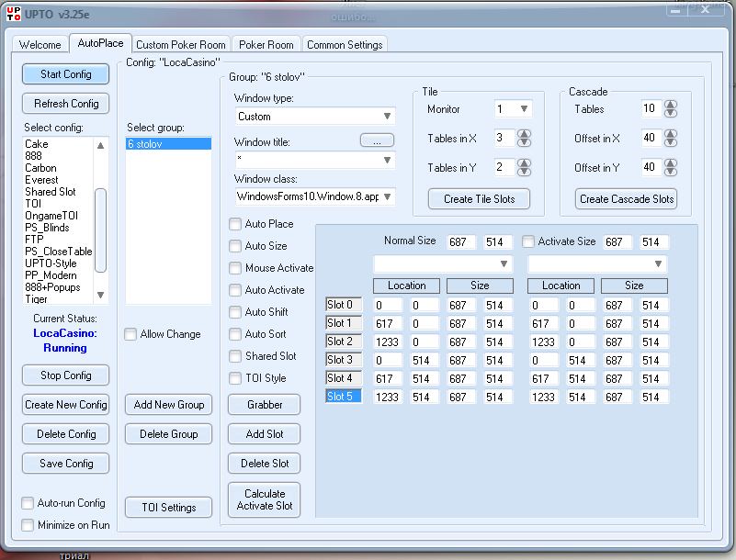The height and width of the screenshot is (560, 736).
Task: Select Everest in the config list
Action: pyautogui.click(x=41, y=180)
